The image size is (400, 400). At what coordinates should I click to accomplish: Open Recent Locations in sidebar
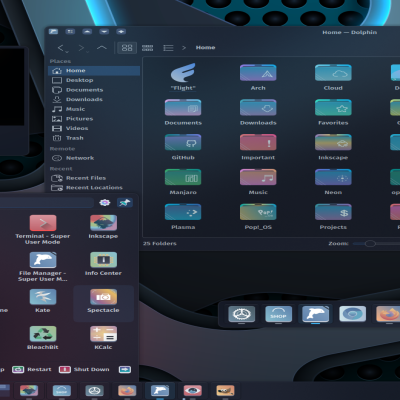tap(94, 188)
